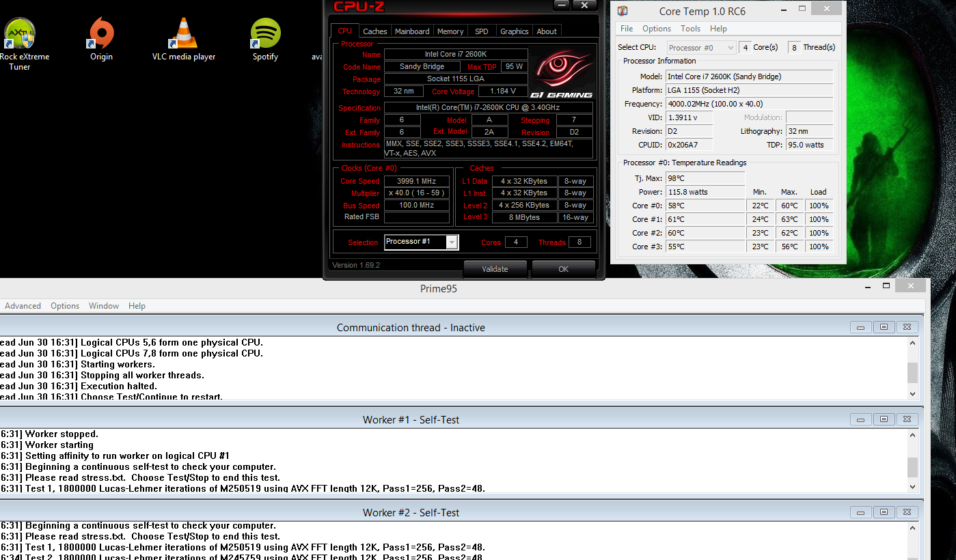The height and width of the screenshot is (560, 956).
Task: Restore the Worker #2 Self-Test window
Action: [x=884, y=512]
